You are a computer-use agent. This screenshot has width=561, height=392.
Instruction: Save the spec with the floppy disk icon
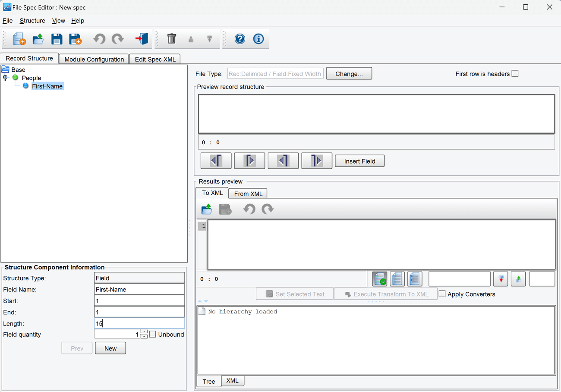pyautogui.click(x=57, y=39)
